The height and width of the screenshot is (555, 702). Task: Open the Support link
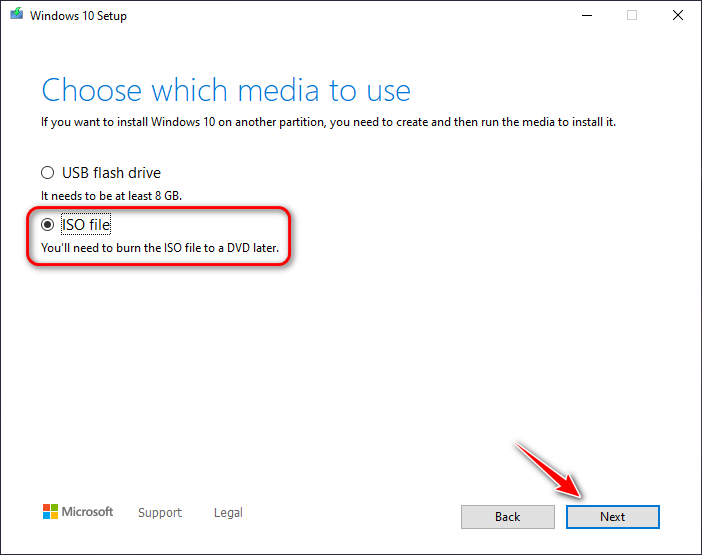tap(160, 513)
